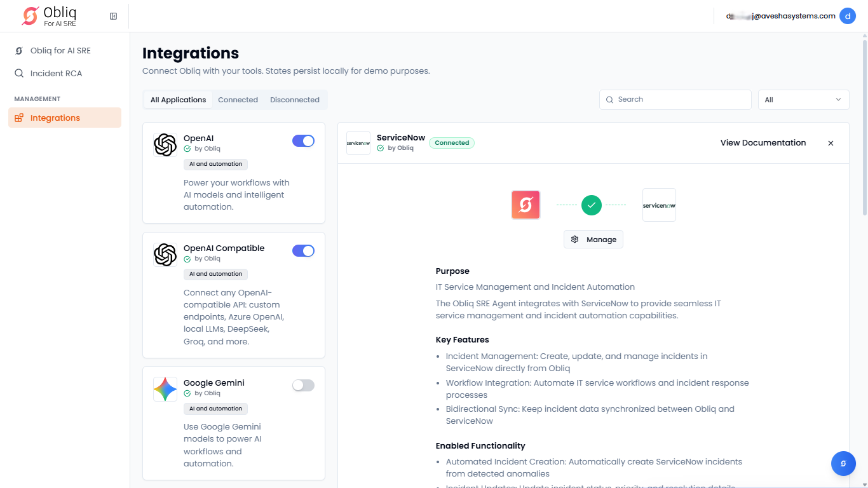Click the ServiceNow logo in panel header

click(x=358, y=143)
